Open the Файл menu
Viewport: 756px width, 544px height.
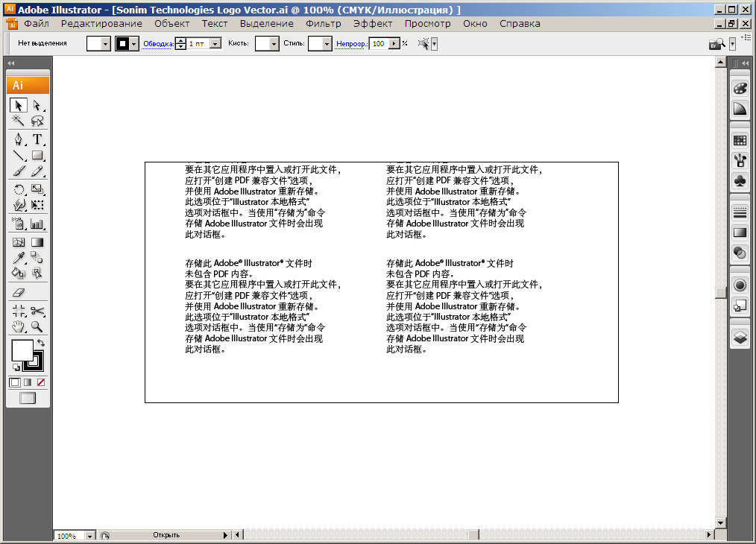pos(37,24)
